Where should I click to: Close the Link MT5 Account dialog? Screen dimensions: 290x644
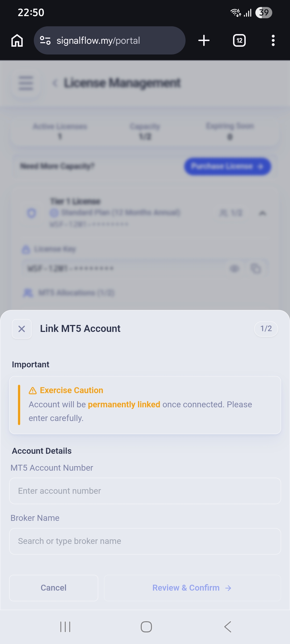pos(21,328)
